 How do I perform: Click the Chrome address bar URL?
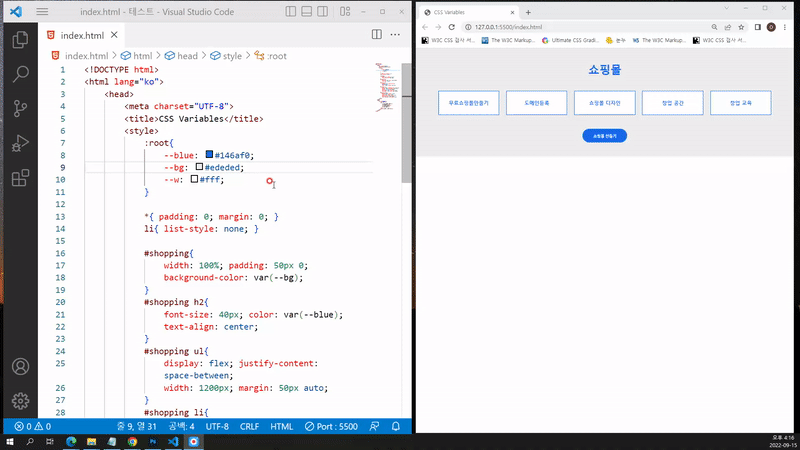click(x=508, y=27)
